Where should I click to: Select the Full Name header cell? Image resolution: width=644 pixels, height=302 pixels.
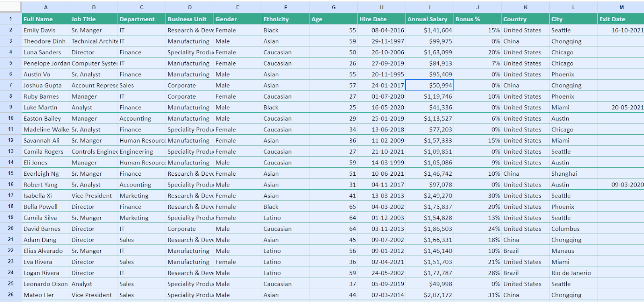pyautogui.click(x=46, y=19)
